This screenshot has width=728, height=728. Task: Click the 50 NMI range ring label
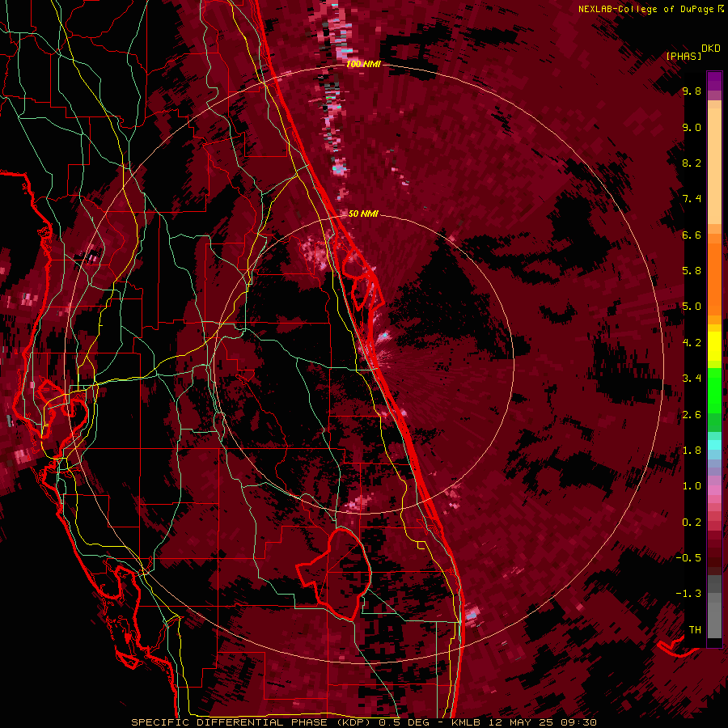tap(363, 214)
